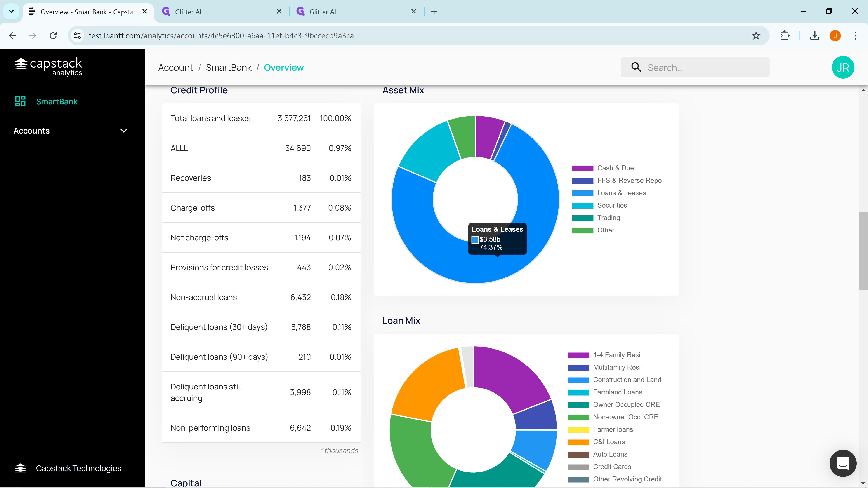This screenshot has width=868, height=488.
Task: Click the SmartBank dashboard grid icon
Action: [x=20, y=101]
